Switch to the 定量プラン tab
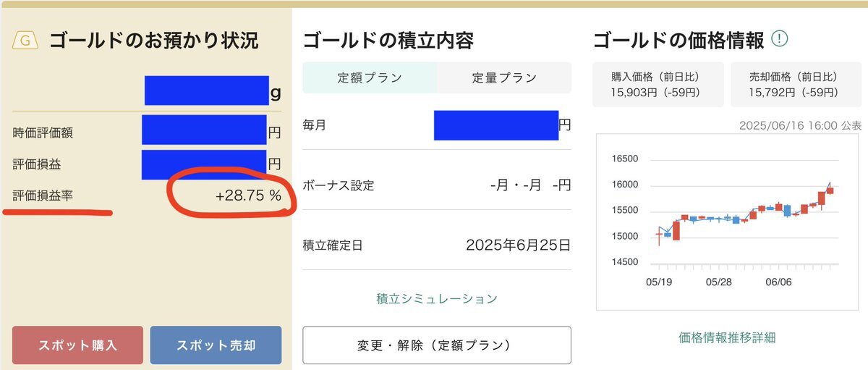Viewport: 868px width, 370px height. click(x=504, y=77)
